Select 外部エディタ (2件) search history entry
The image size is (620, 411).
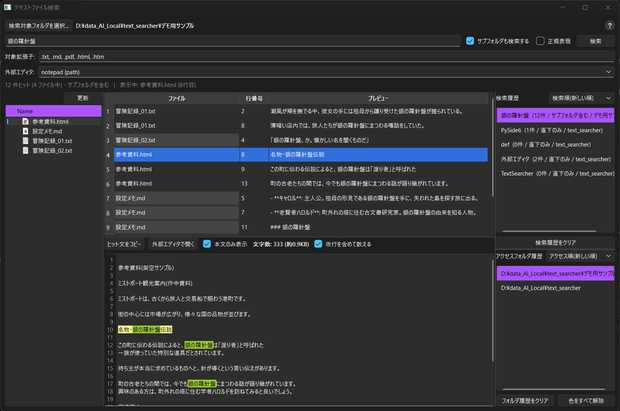[x=555, y=159]
